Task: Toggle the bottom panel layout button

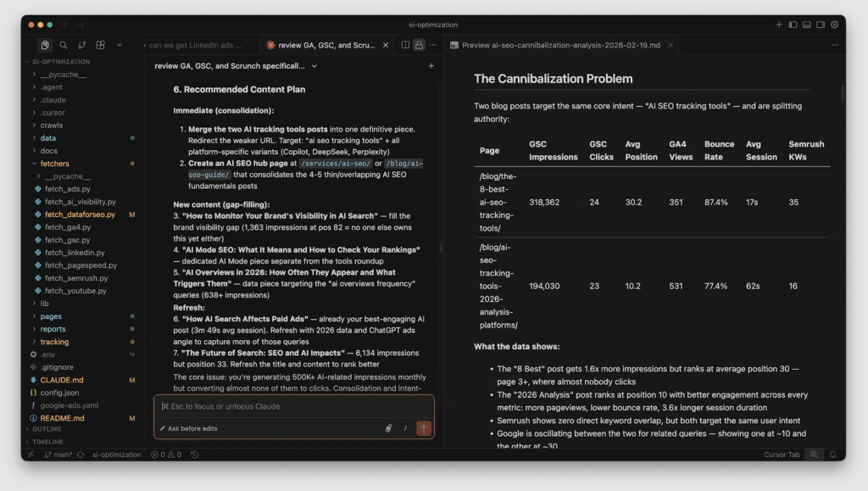Action: (807, 25)
